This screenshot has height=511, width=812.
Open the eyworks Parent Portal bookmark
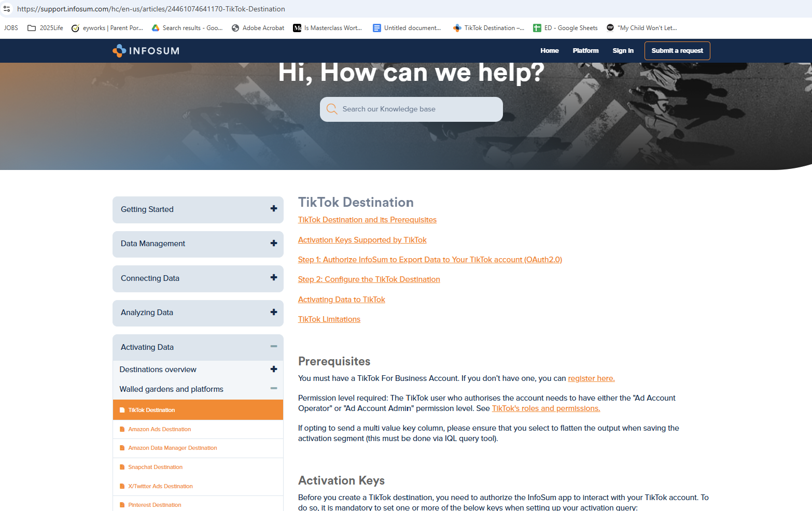click(x=107, y=28)
